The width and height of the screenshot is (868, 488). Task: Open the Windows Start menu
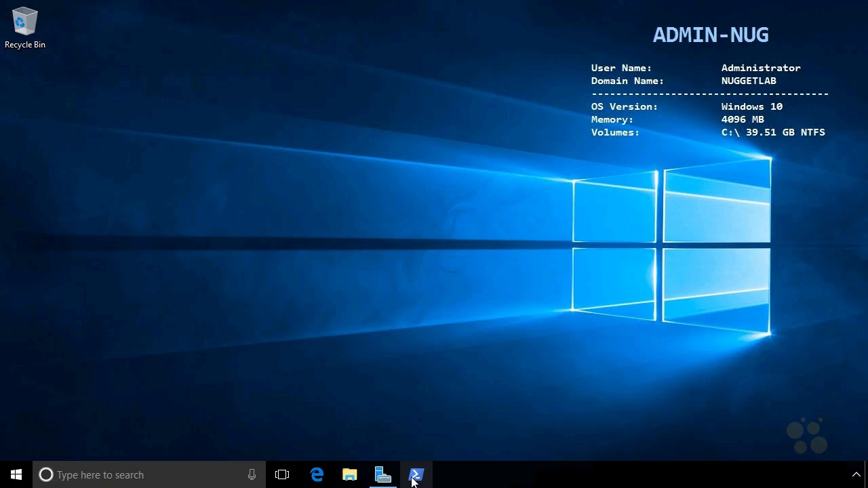click(x=16, y=474)
